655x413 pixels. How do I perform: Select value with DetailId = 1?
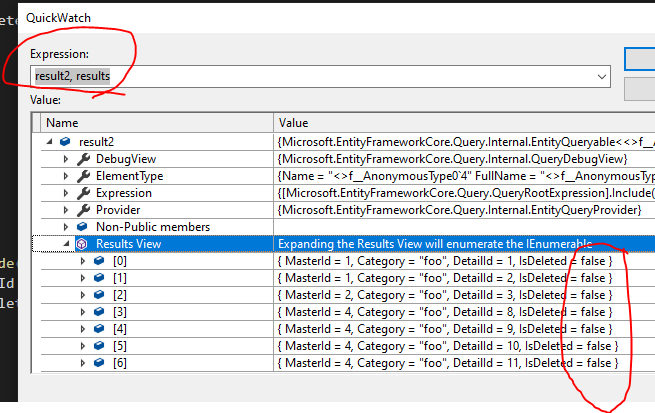(445, 261)
